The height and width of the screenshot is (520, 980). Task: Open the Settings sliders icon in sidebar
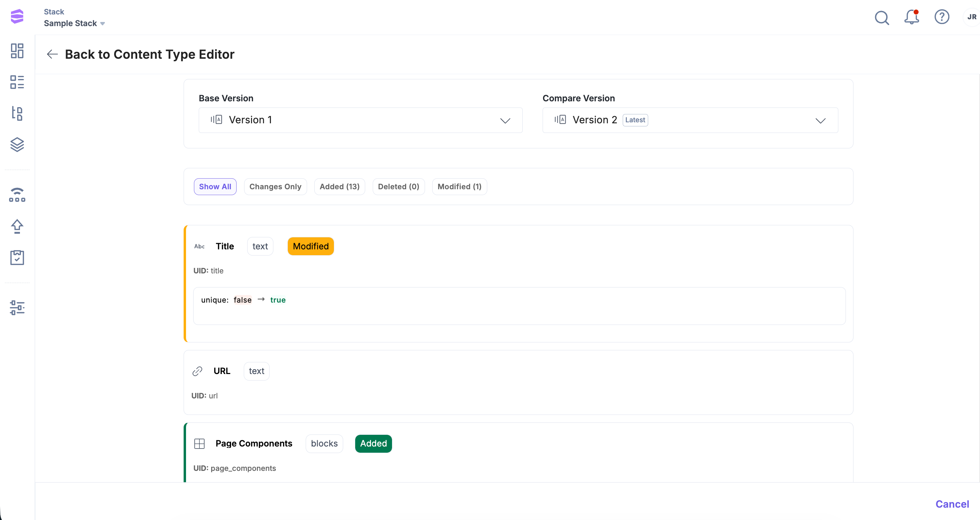click(17, 307)
